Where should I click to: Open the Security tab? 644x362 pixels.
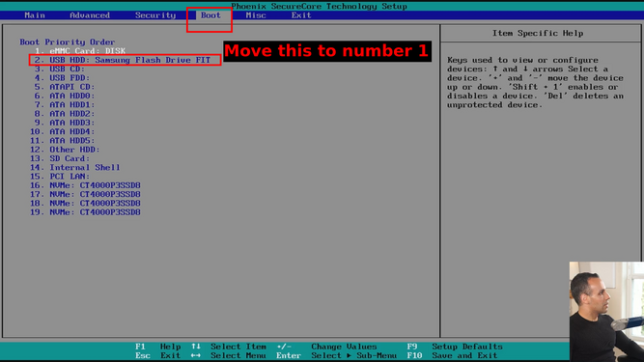point(155,15)
